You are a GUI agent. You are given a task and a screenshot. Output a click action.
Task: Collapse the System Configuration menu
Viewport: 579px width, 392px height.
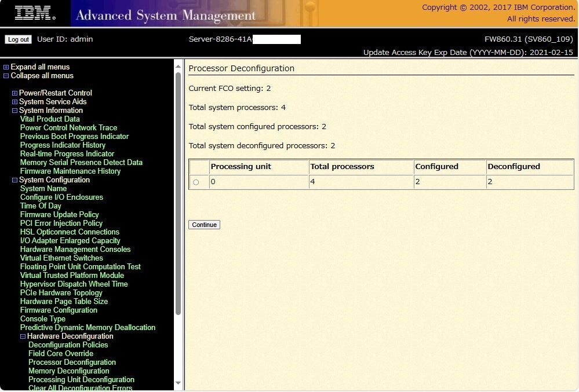[14, 180]
